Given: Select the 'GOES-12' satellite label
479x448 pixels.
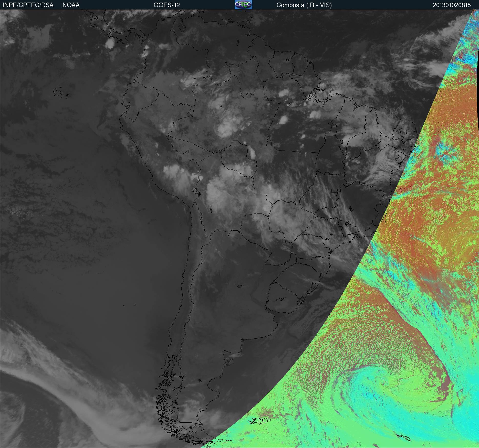Looking at the screenshot, I should (x=167, y=5).
